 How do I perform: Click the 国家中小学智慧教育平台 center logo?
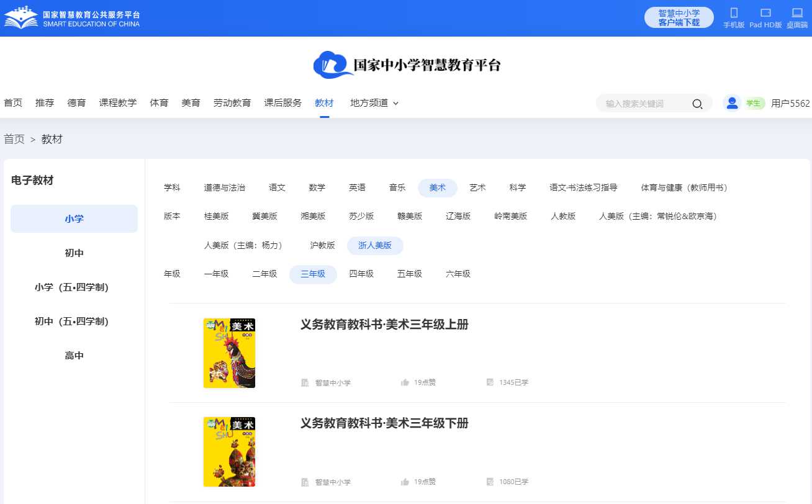tap(407, 65)
